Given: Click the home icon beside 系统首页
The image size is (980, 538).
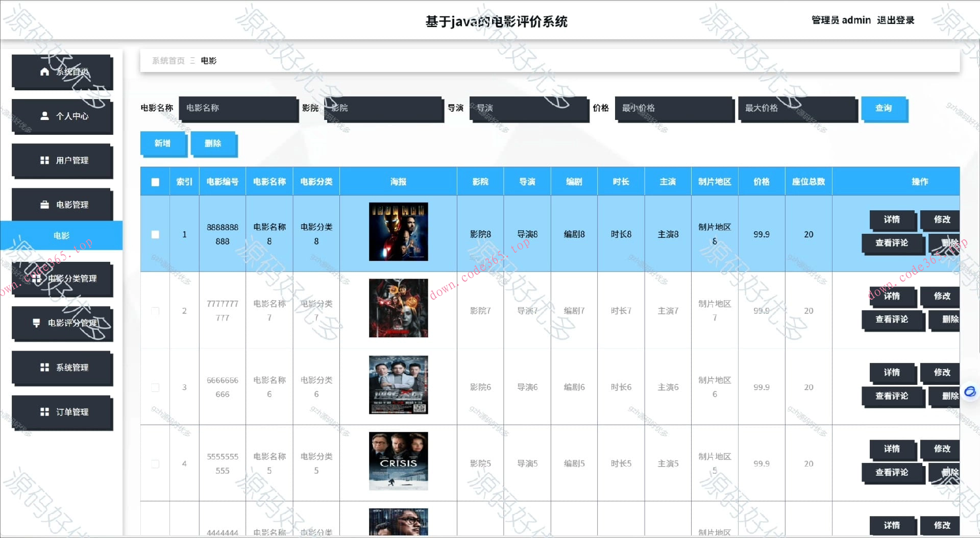Looking at the screenshot, I should 44,71.
